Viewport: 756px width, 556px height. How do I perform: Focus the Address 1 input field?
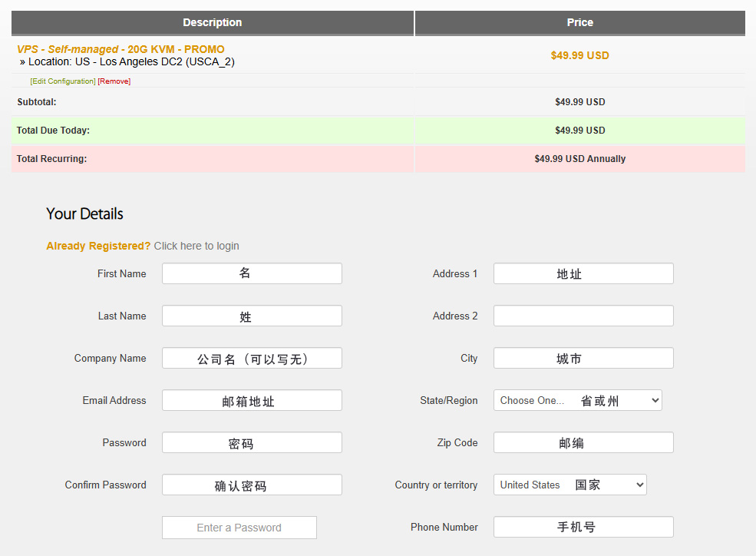[583, 273]
